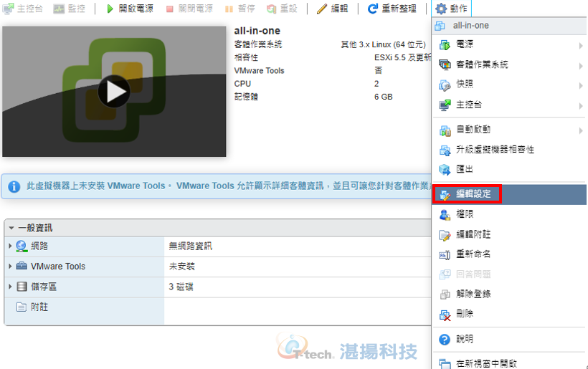Open the 電源 power submenu
Image resolution: width=588 pixels, height=369 pixels.
[x=509, y=44]
